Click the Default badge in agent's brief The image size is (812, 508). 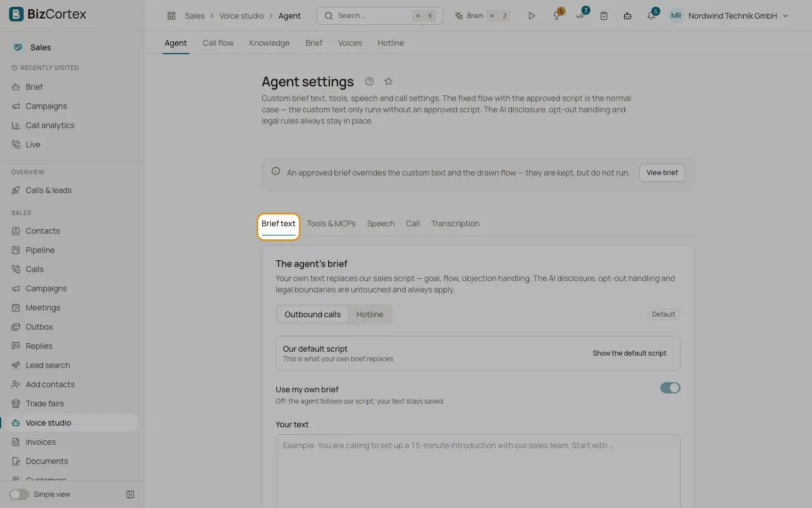(x=664, y=314)
